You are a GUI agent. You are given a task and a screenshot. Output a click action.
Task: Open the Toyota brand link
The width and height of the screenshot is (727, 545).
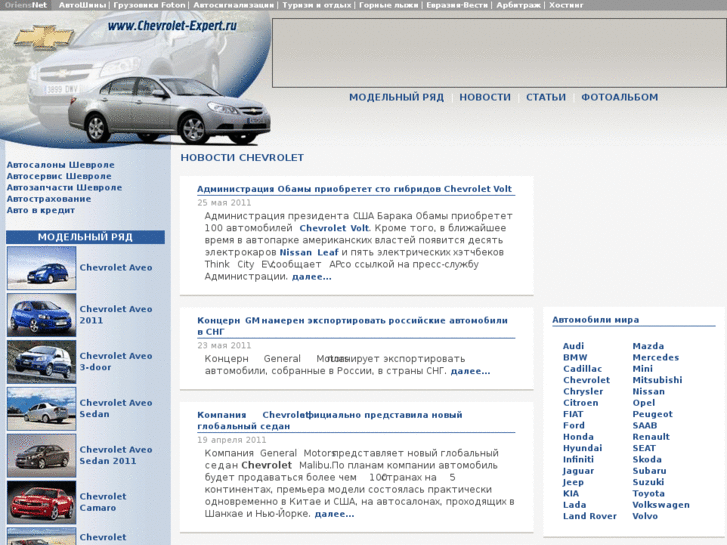[x=649, y=494]
